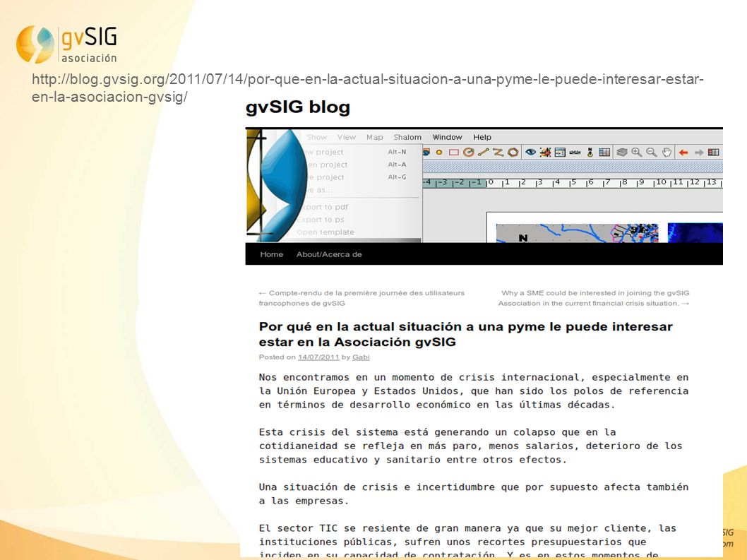Open next post Why a SME could be interested
The image size is (747, 560).
coord(594,298)
